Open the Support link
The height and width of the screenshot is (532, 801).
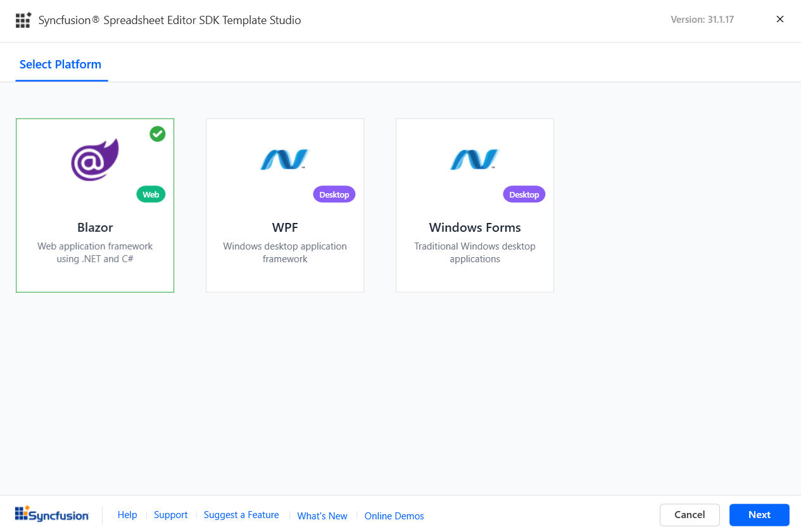coord(171,515)
